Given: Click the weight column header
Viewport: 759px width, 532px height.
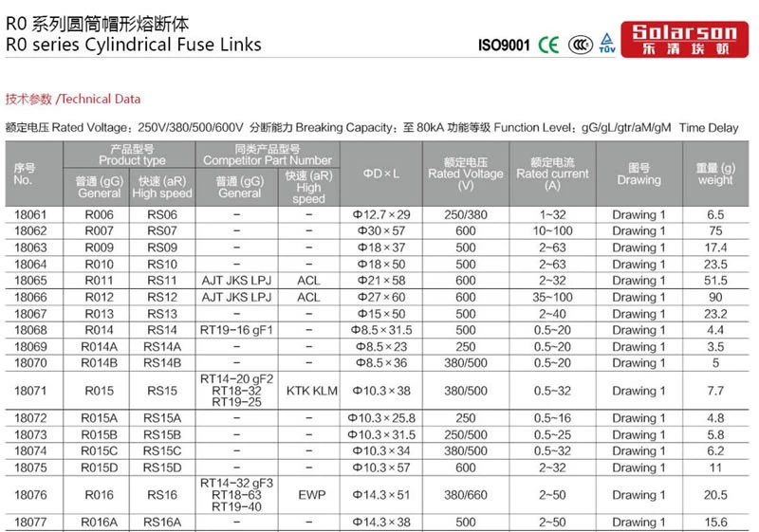Looking at the screenshot, I should (714, 174).
